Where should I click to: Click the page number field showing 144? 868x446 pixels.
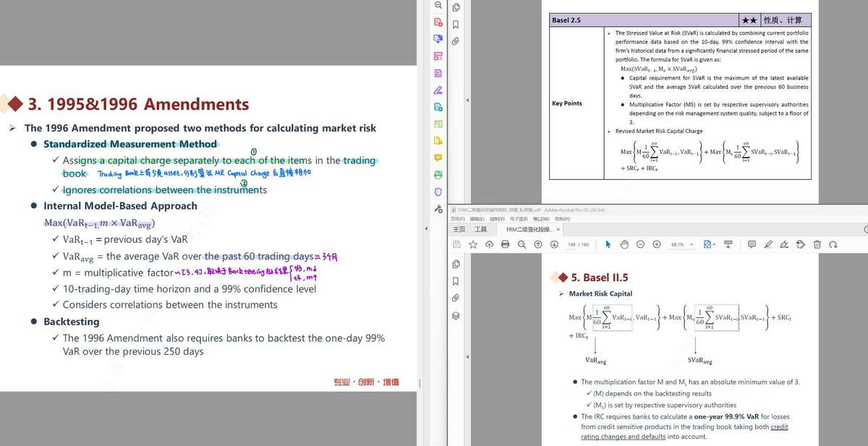[x=572, y=244]
